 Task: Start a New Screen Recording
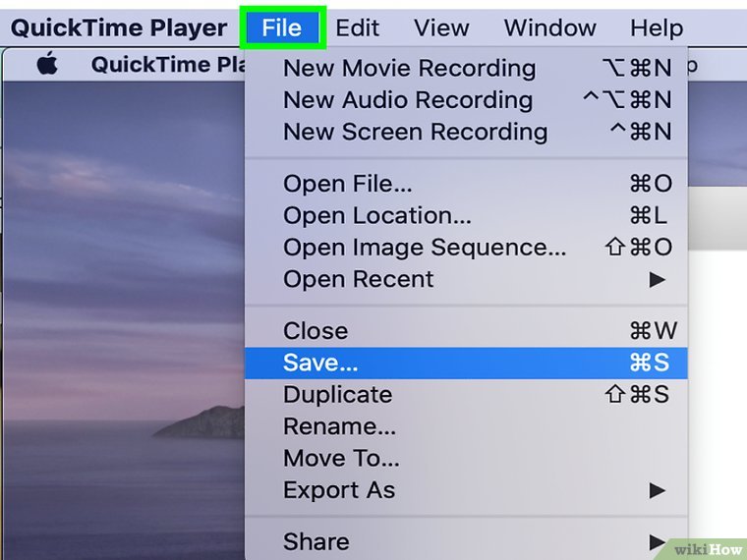pos(415,132)
